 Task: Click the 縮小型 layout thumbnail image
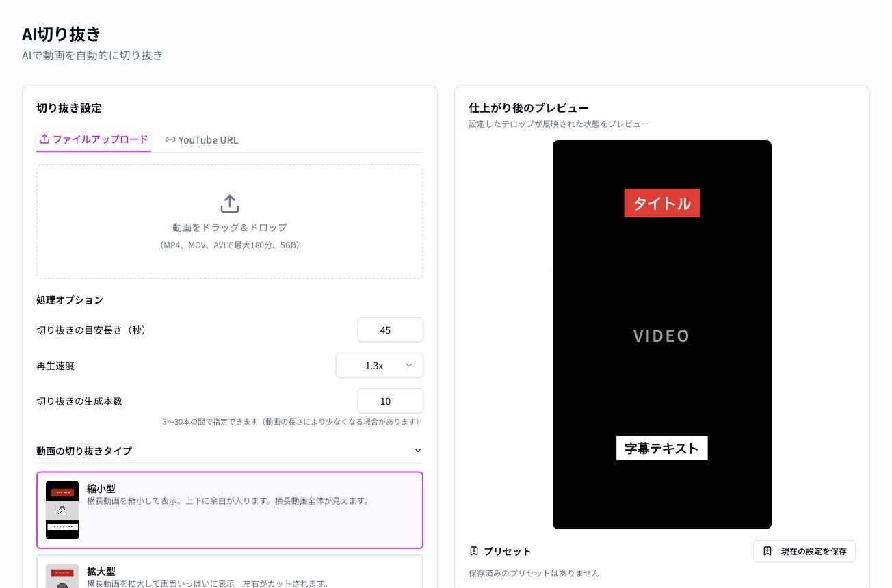click(x=62, y=510)
